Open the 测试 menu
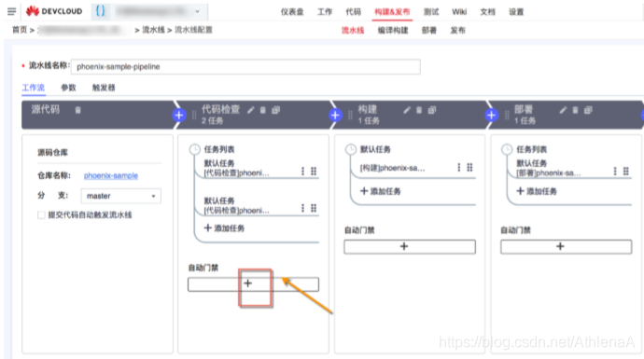Viewport: 644px width, 359px height. 431,12
